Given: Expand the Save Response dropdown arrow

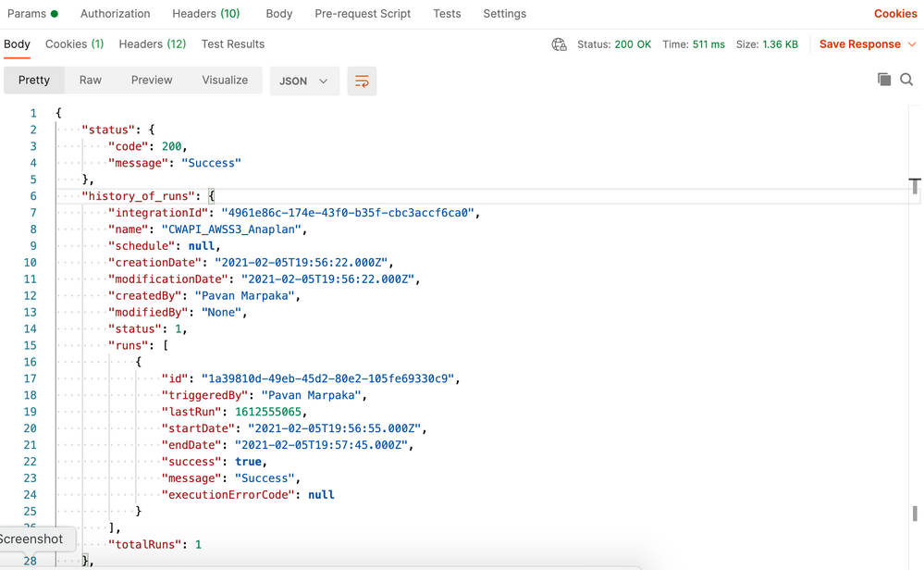Looking at the screenshot, I should pyautogui.click(x=912, y=44).
